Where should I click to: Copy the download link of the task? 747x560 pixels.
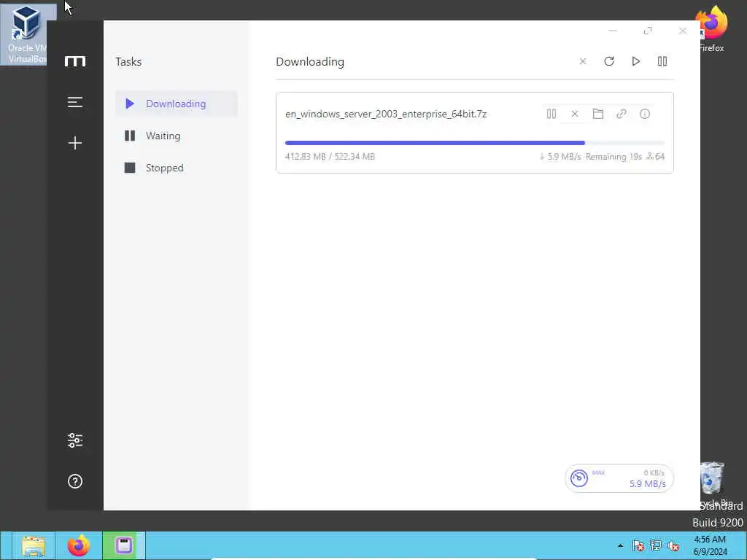pos(622,114)
